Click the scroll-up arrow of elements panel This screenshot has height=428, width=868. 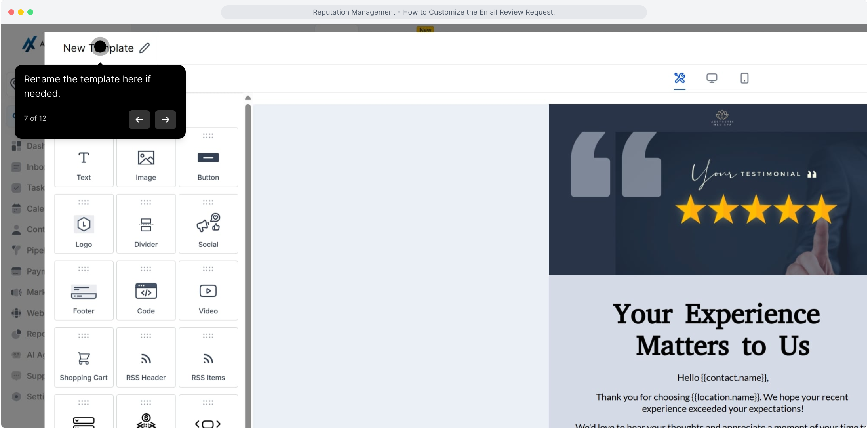(248, 98)
